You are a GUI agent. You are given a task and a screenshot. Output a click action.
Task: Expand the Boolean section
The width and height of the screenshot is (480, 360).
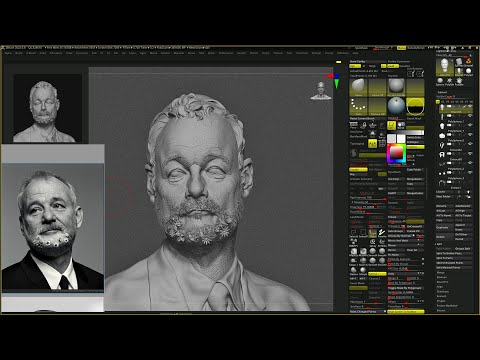pos(442,277)
